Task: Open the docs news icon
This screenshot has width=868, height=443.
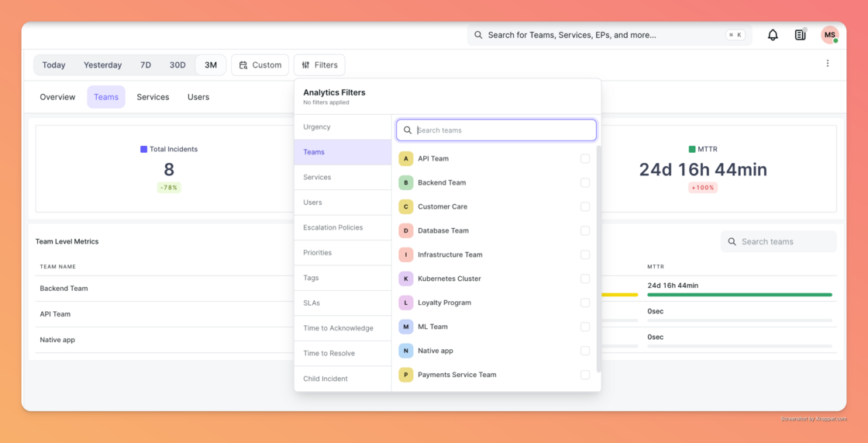Action: point(800,35)
